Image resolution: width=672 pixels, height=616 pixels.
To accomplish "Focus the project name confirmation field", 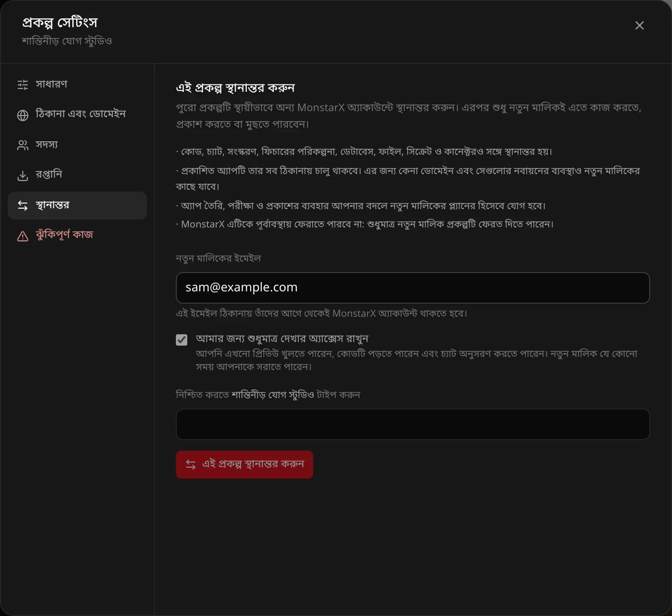I will click(x=413, y=424).
